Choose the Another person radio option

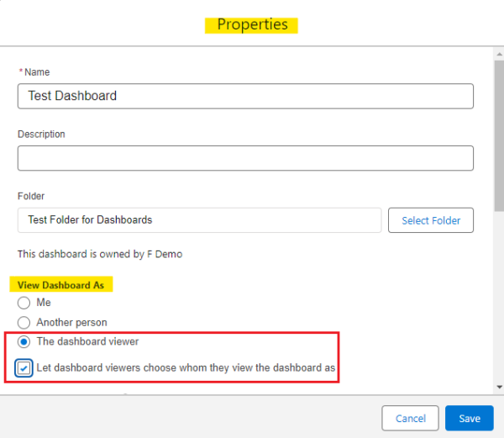click(24, 323)
